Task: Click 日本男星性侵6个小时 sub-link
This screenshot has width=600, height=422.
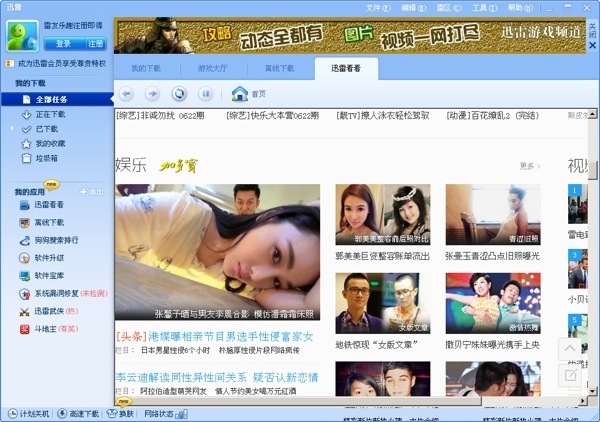Action: tap(175, 350)
